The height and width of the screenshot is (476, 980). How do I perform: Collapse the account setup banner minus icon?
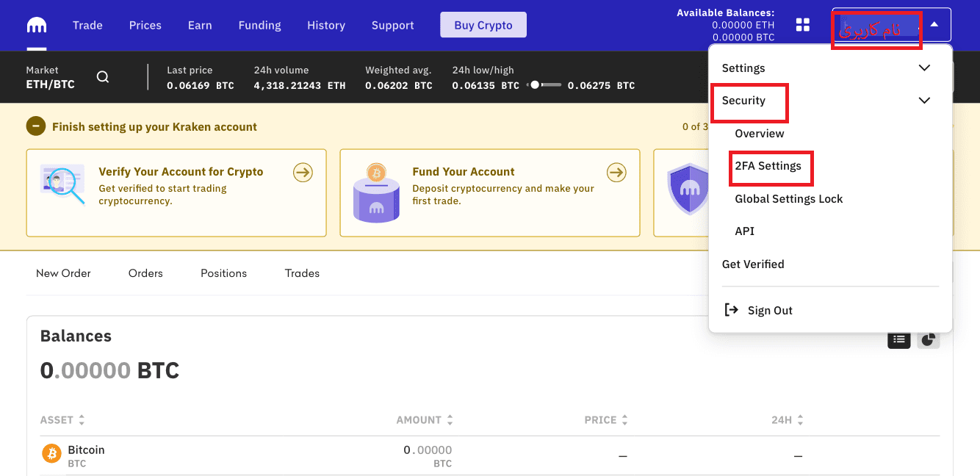click(x=35, y=126)
